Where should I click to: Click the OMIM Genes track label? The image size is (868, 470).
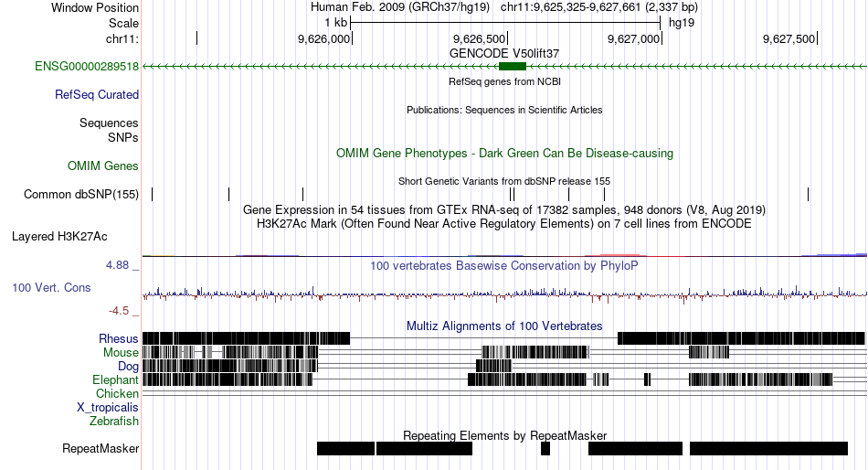[x=103, y=166]
